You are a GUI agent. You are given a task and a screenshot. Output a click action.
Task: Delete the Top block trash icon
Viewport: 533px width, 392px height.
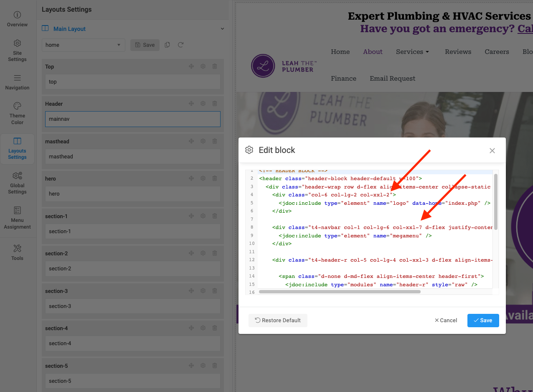point(215,66)
